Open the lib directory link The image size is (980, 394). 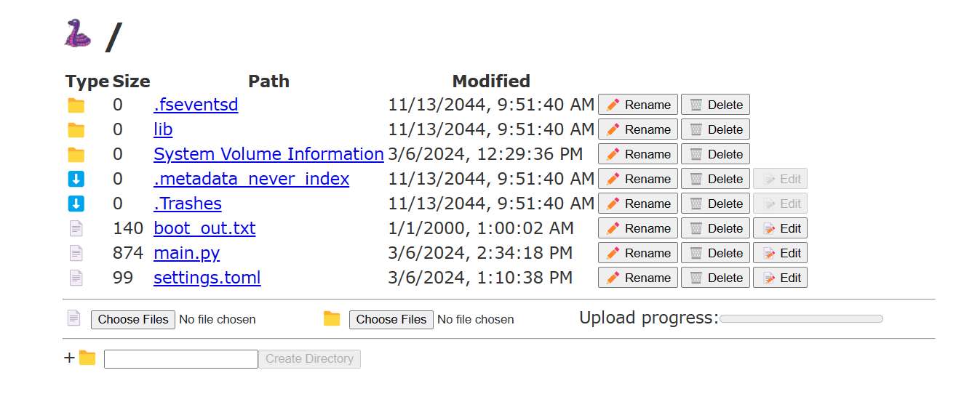coord(163,129)
